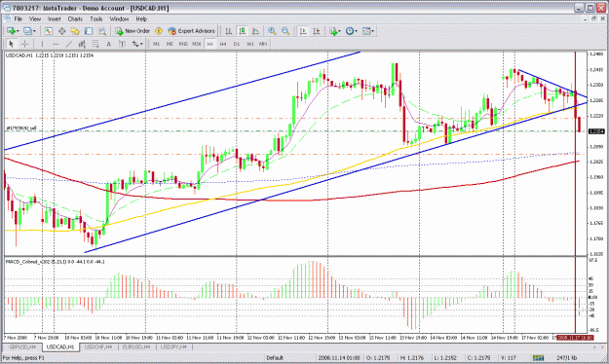
Task: Open the Strategy Tester icon
Action: coord(101,31)
